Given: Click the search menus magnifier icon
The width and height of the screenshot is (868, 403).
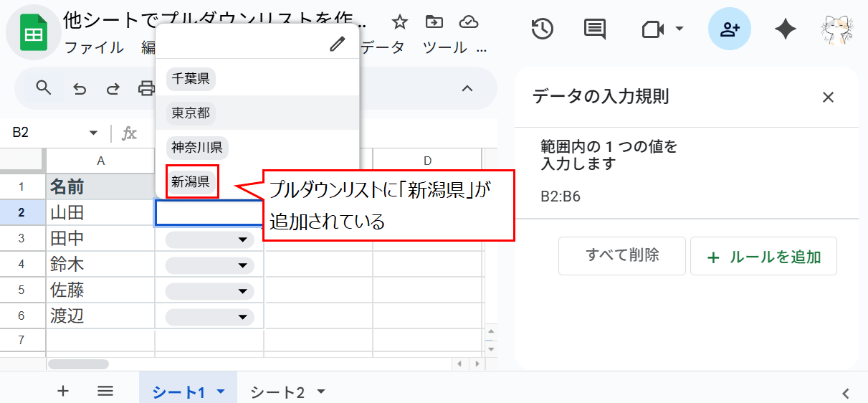Looking at the screenshot, I should 44,88.
